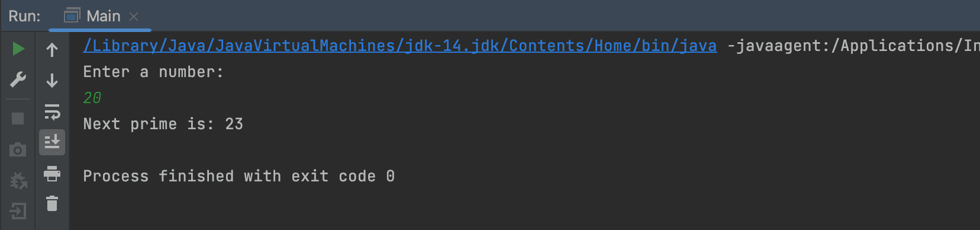The width and height of the screenshot is (980, 230).
Task: Click the 'Next prime is: 23' output line
Action: 163,124
